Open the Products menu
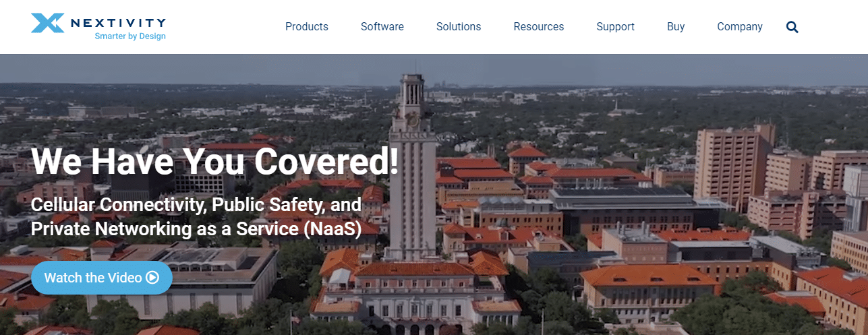Viewport: 868px width, 335px height. click(307, 27)
